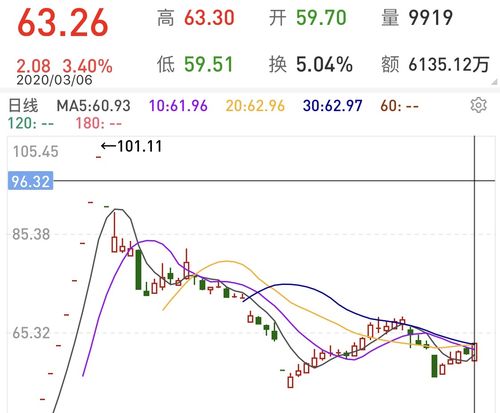Select the 日线 daily period label
Viewport: 500px width, 413px height.
[x=23, y=106]
